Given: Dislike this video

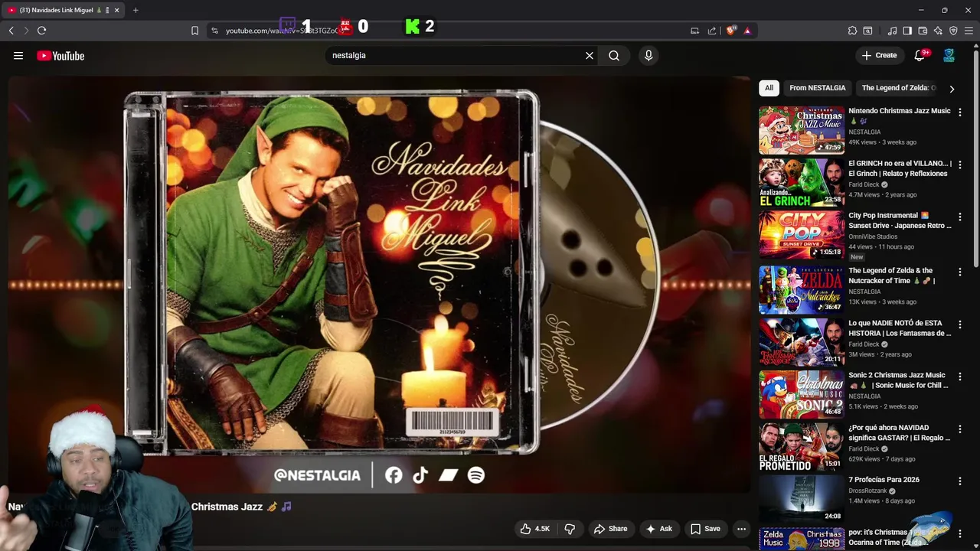Looking at the screenshot, I should tap(570, 529).
